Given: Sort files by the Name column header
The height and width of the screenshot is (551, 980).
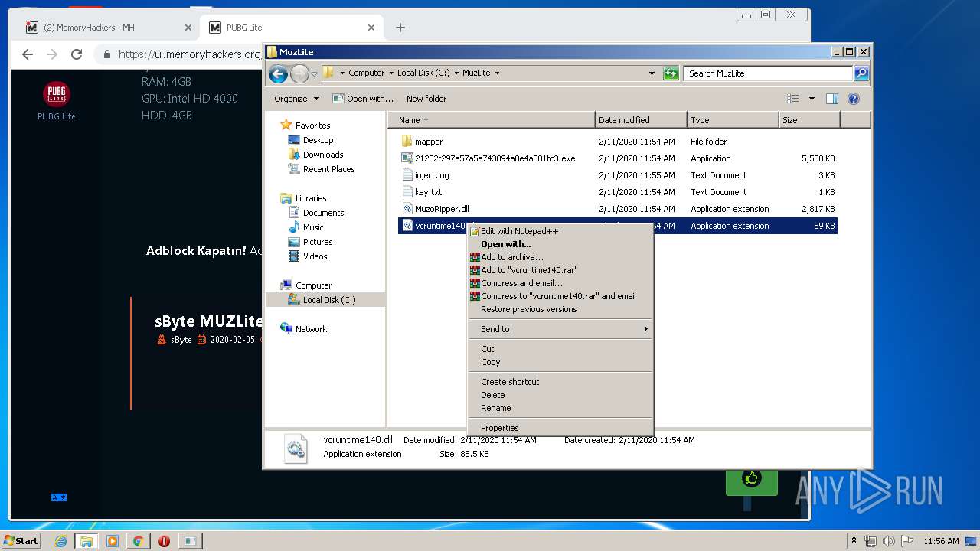Looking at the screenshot, I should point(492,120).
